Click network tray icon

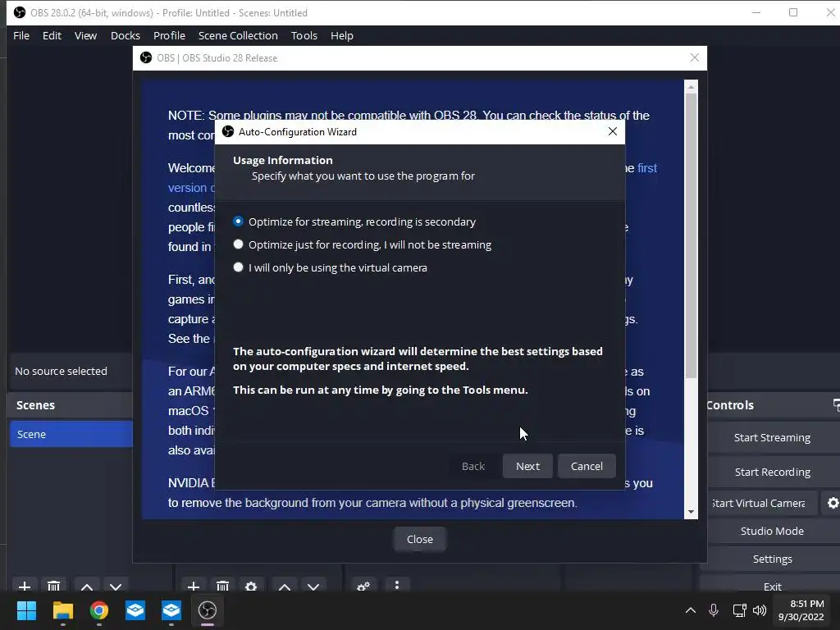[x=739, y=610]
